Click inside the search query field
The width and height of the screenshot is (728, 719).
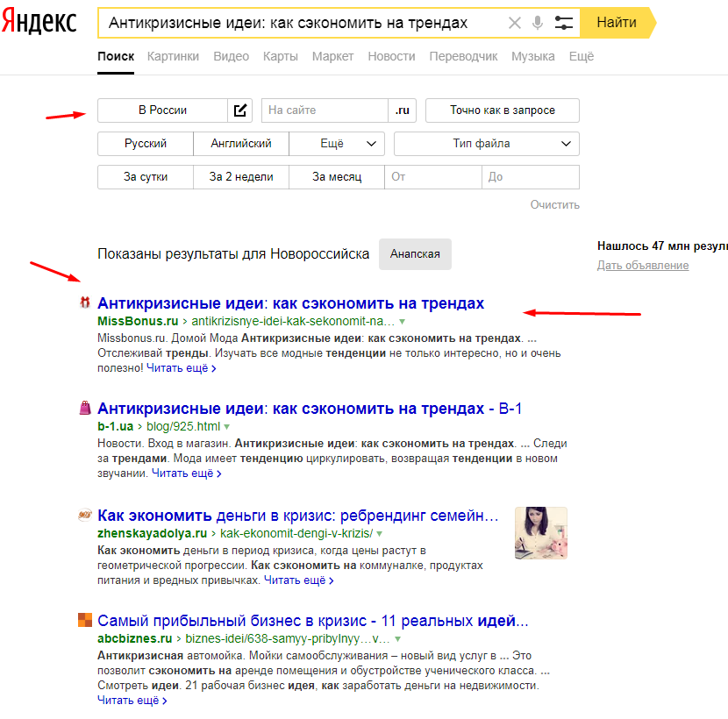point(302,23)
